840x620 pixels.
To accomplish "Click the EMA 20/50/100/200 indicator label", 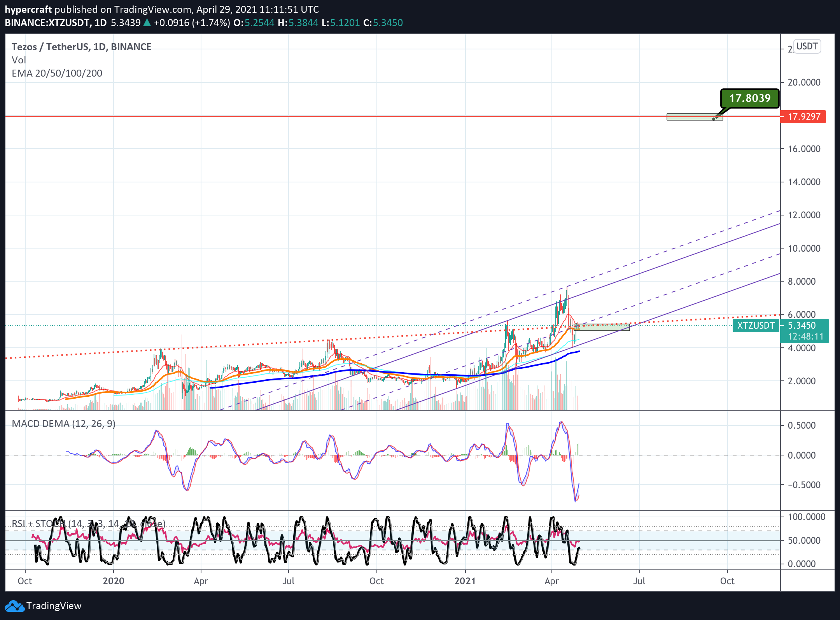I will [x=57, y=73].
